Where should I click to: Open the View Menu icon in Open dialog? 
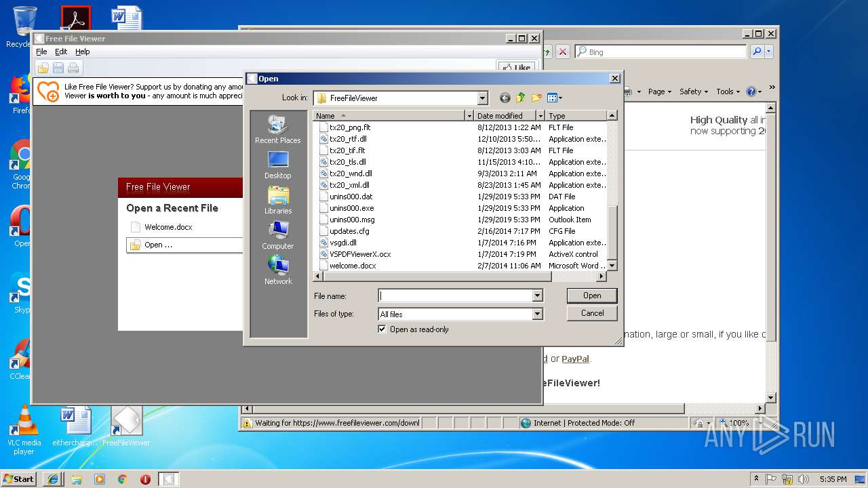(x=555, y=98)
